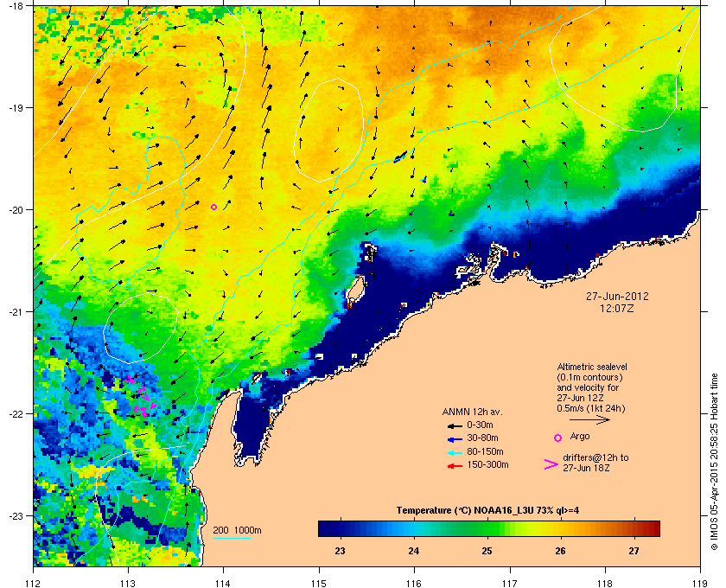Screen dimensions: 726x588
Task: Click the -21 latitude axis label
Action: pyautogui.click(x=16, y=311)
